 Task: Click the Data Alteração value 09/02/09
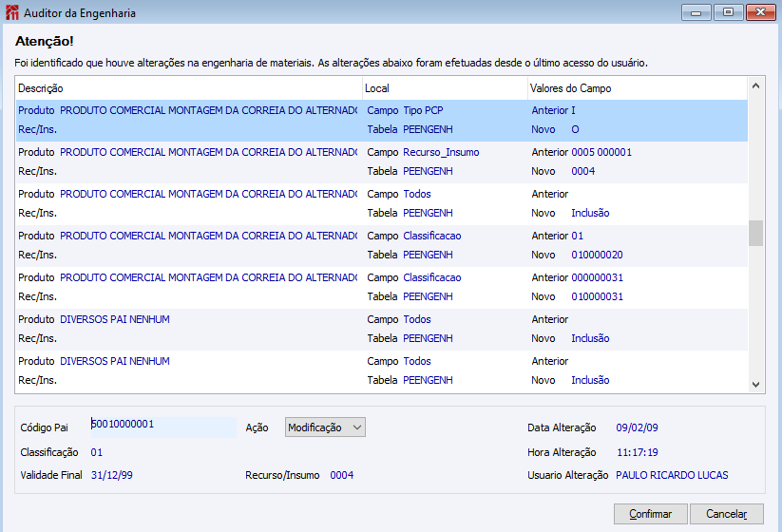pos(637,427)
